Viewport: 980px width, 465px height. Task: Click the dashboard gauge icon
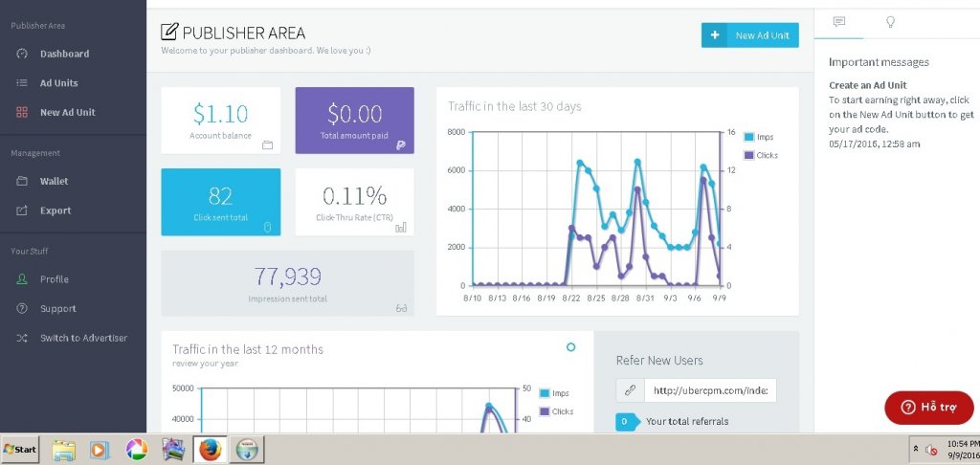tap(22, 54)
